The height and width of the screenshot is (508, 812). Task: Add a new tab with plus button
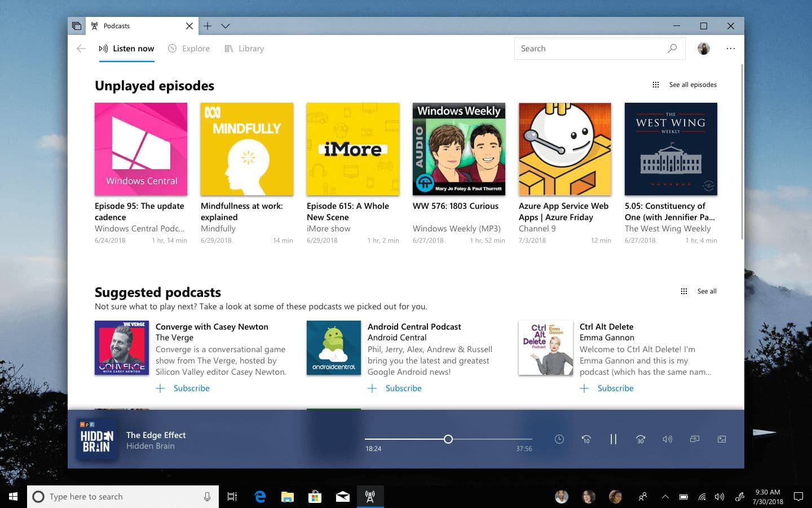[208, 26]
